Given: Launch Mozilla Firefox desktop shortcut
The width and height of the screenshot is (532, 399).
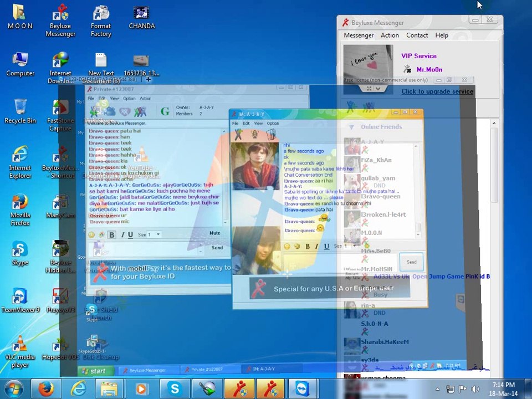Looking at the screenshot, I should coord(20,209).
